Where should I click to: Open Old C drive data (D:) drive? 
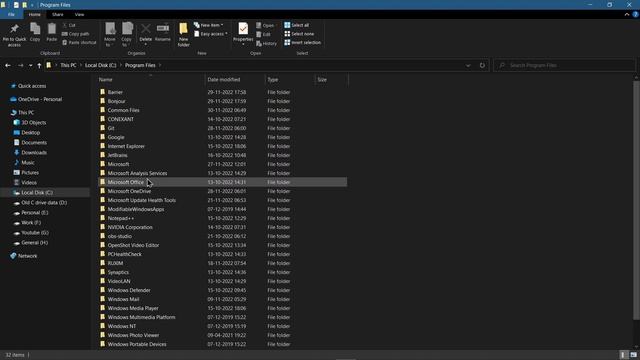44,203
